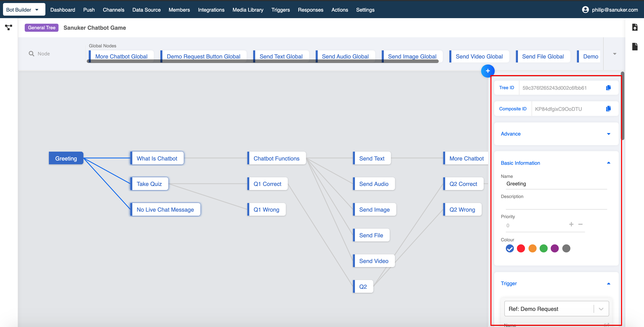644x327 pixels.
Task: Select the Send Video node
Action: click(x=374, y=261)
